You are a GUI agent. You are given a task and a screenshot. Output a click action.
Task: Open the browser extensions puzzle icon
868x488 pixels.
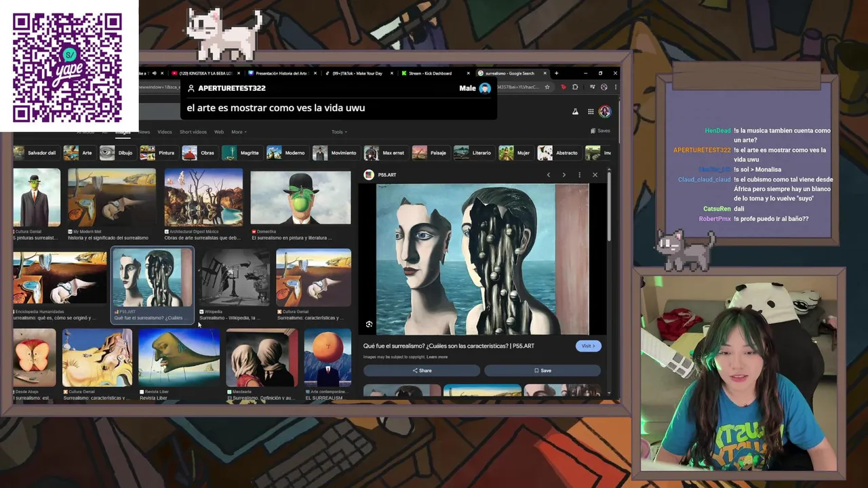(575, 87)
